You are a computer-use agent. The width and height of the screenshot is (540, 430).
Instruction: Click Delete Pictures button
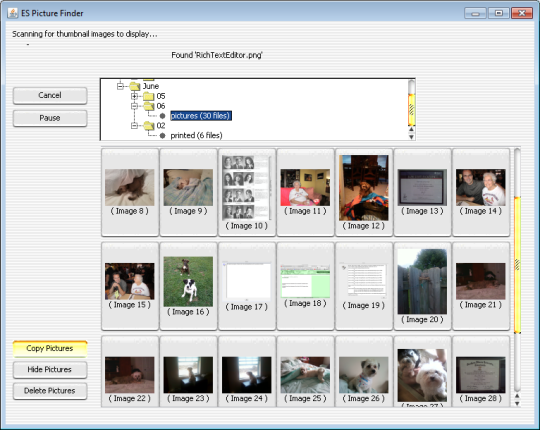[x=50, y=391]
